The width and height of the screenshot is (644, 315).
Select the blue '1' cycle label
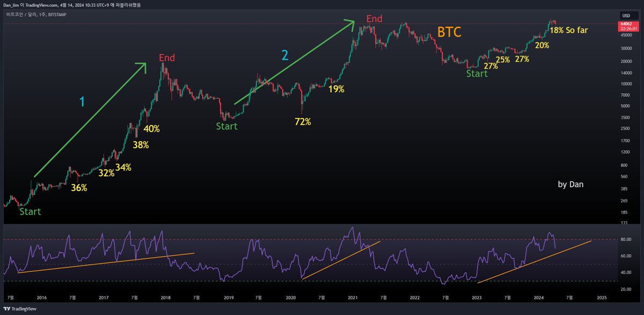(82, 101)
